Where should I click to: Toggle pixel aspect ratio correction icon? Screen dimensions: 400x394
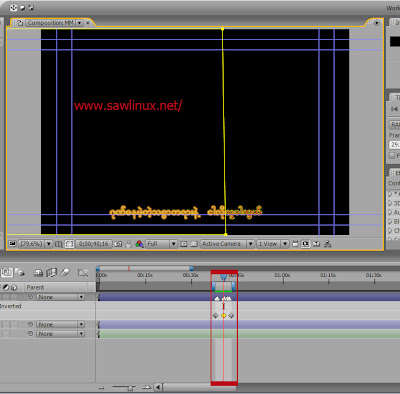pos(295,244)
